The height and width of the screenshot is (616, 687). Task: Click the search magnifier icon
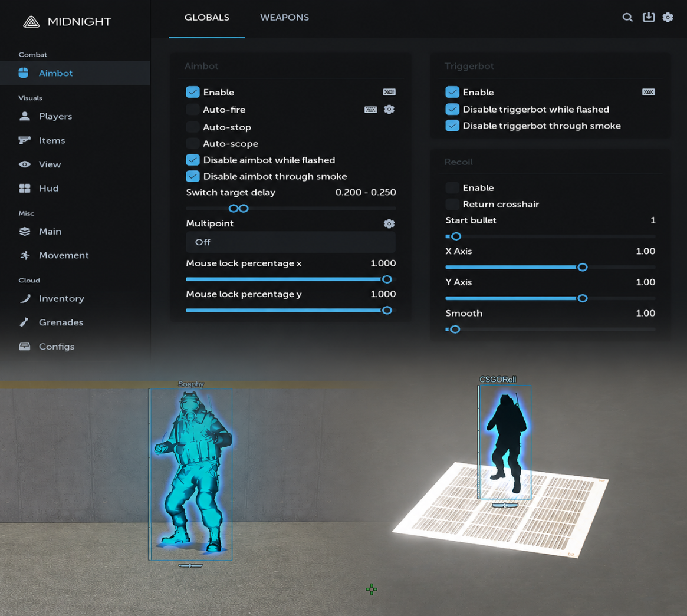point(627,17)
